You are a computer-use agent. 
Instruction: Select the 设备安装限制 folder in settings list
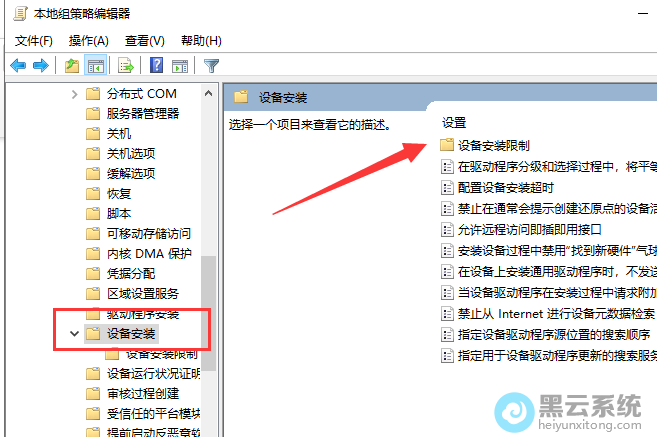point(485,145)
